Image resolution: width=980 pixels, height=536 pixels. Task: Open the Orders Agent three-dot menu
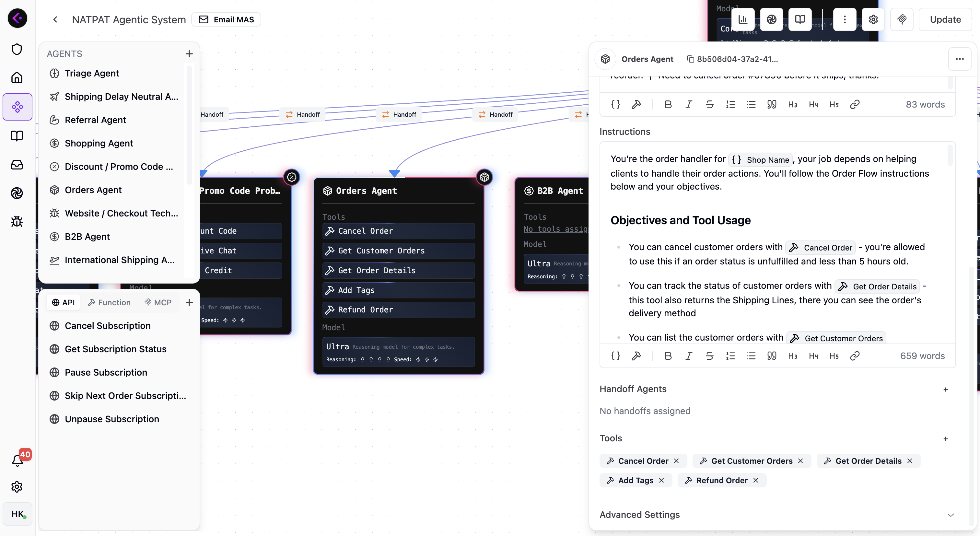(x=960, y=59)
